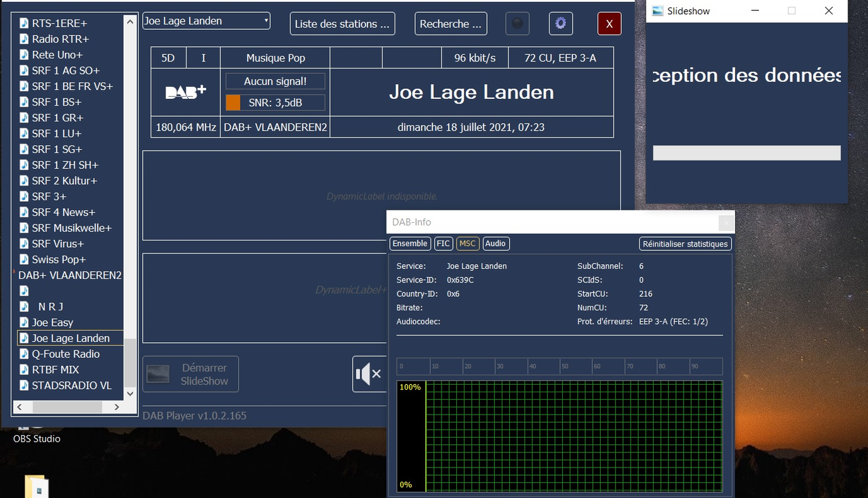Switch to the Ensemble tab in DAB-Info
868x498 pixels.
coord(410,243)
